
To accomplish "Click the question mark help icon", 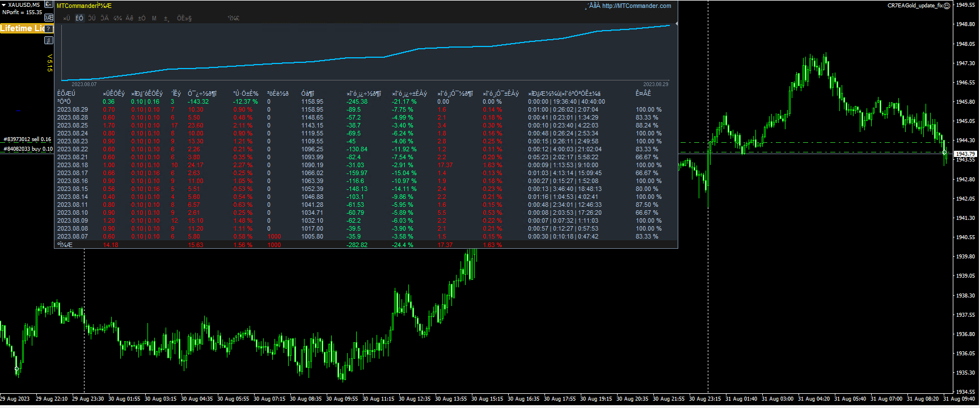I will 49,28.
